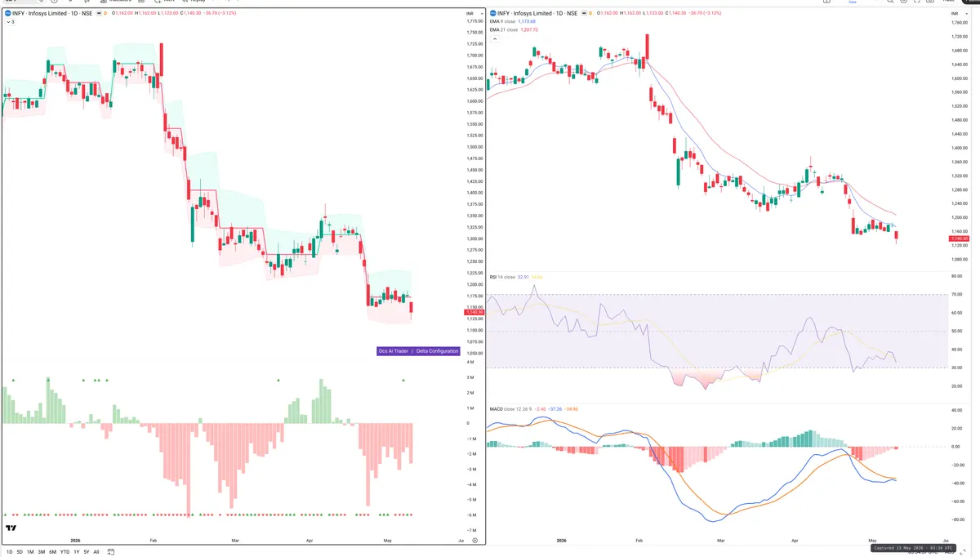Click left chart current price label 1,140.30
The width and height of the screenshot is (980, 557).
tap(474, 312)
